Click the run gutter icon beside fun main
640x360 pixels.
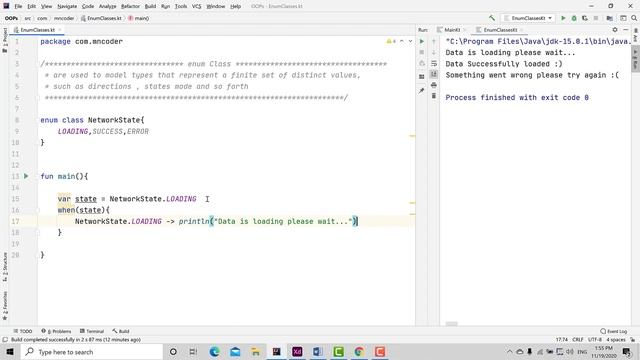point(26,176)
